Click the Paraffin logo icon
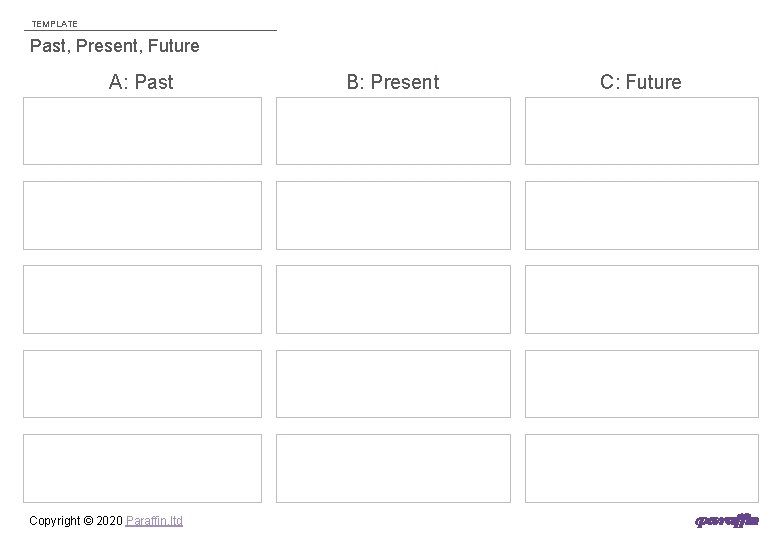Viewport: 780px width, 540px height. tap(727, 520)
